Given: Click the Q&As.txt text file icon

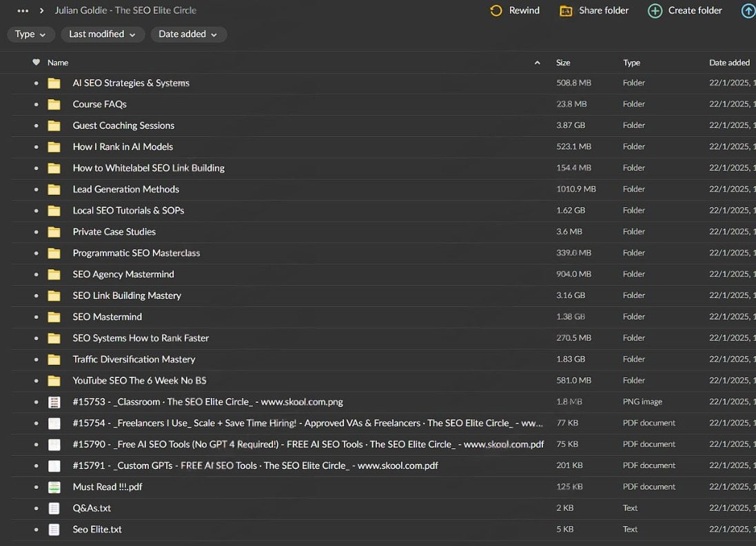Looking at the screenshot, I should (54, 508).
